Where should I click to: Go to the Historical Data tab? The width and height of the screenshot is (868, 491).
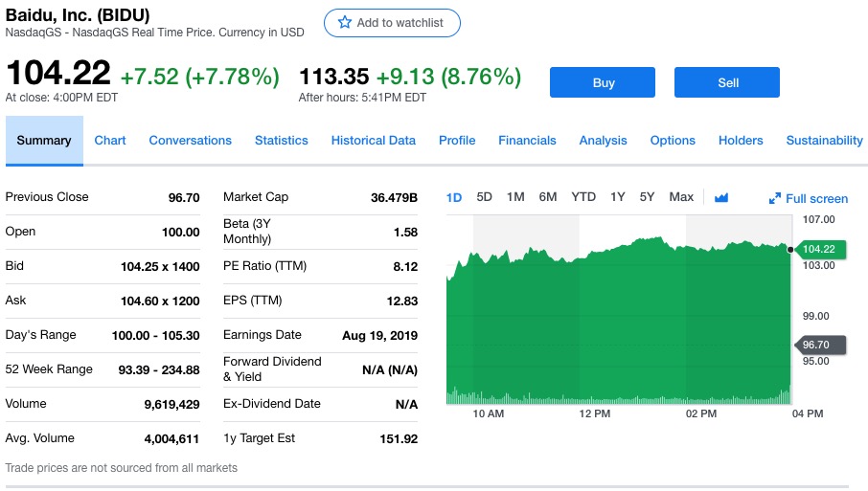pos(374,141)
